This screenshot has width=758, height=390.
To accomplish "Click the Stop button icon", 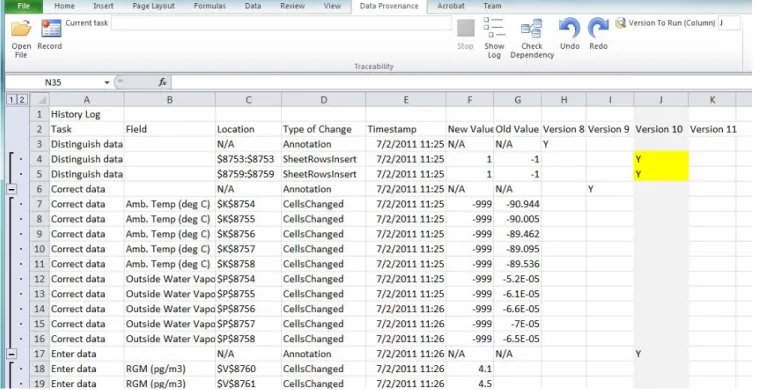I will click(466, 29).
